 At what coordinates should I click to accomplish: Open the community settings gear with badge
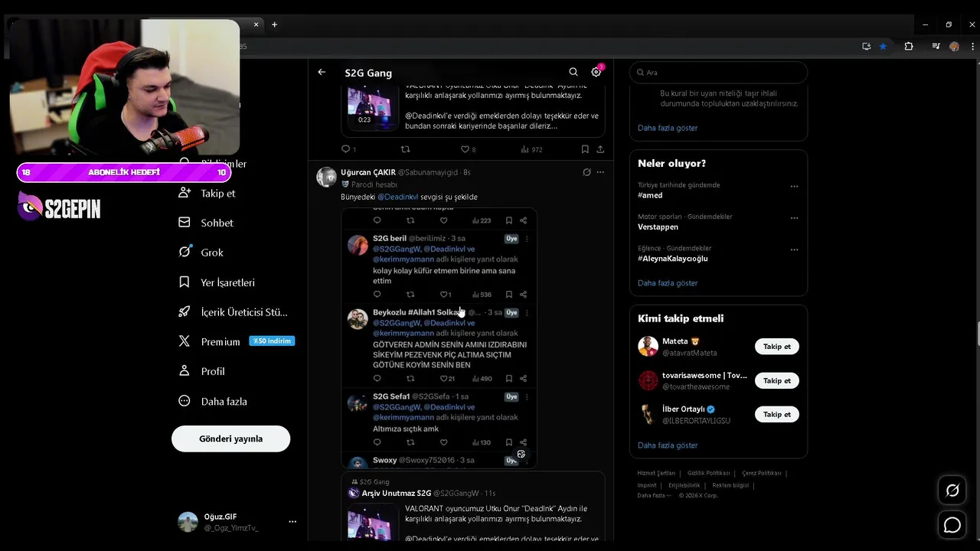coord(596,71)
